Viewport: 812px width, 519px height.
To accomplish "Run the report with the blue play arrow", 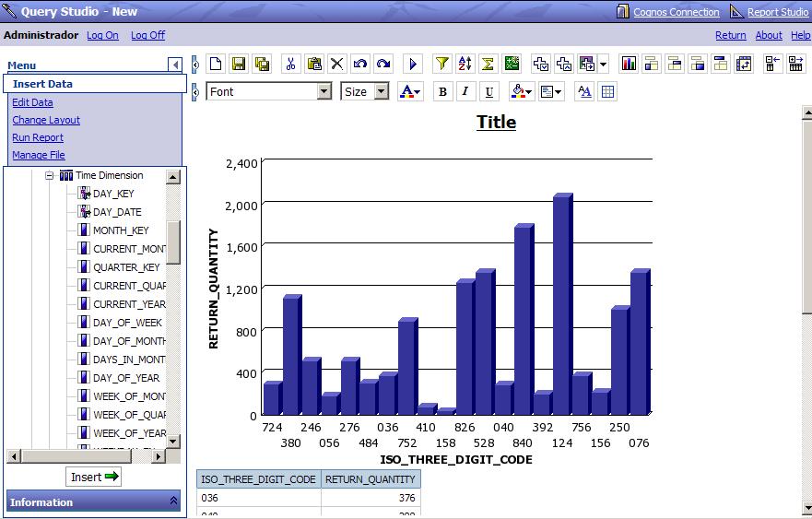I will 413,64.
